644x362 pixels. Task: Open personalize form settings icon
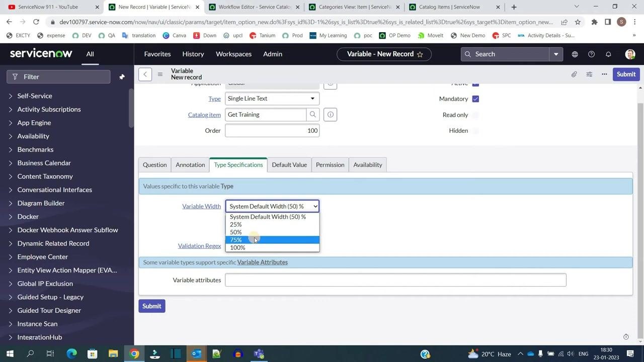[589, 74]
